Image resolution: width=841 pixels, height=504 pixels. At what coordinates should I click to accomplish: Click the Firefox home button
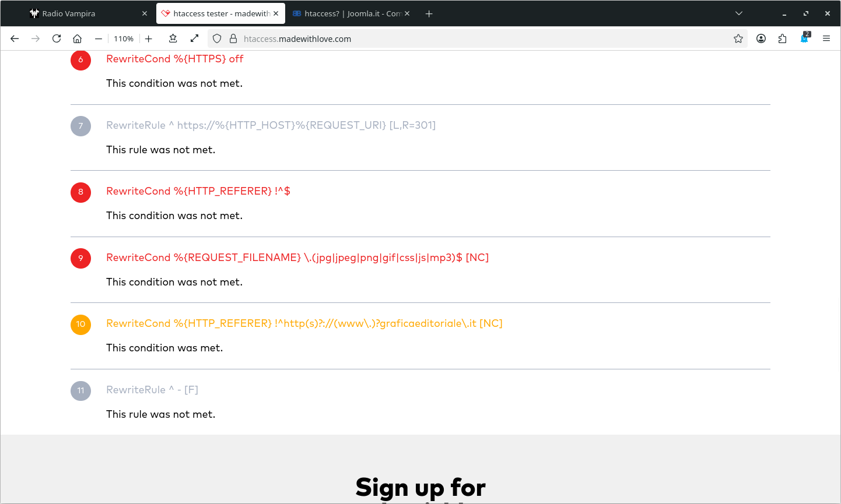(78, 38)
